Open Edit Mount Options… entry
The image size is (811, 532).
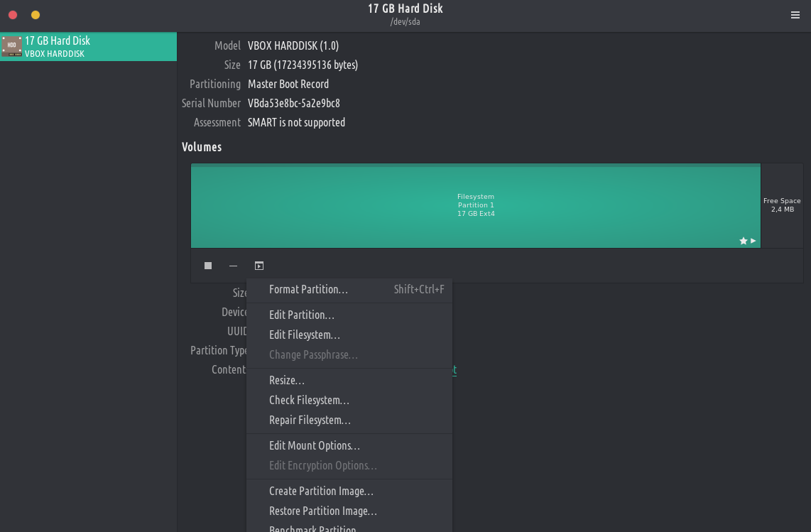315,446
